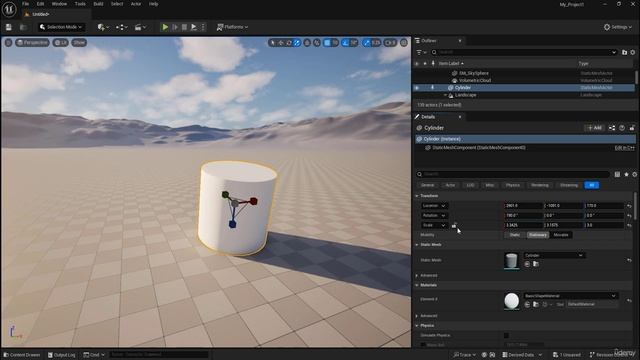Open the Blueprints toolbar dropdown

(x=121, y=27)
